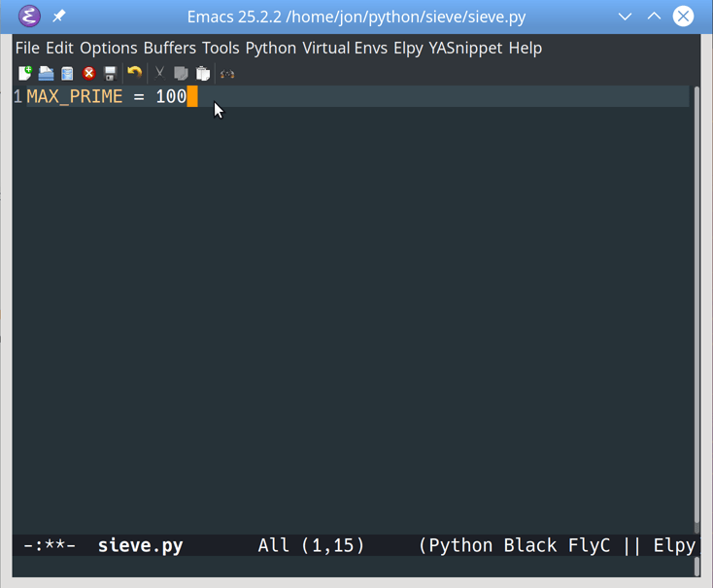This screenshot has height=588, width=713.
Task: Open the Edit menu
Action: pyautogui.click(x=59, y=48)
